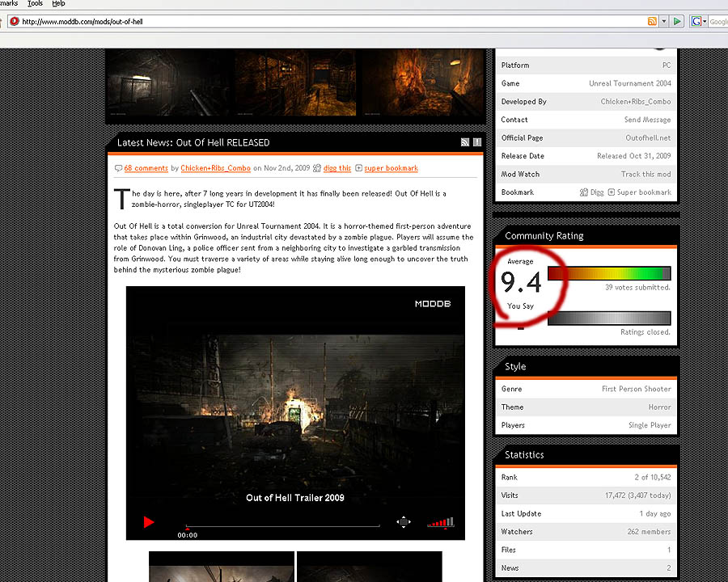Click the RSS icon in the address bar

click(x=652, y=21)
